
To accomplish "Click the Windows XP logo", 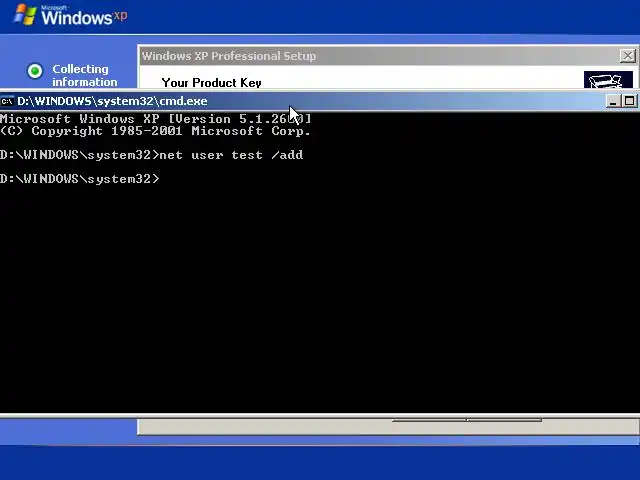I will point(70,16).
